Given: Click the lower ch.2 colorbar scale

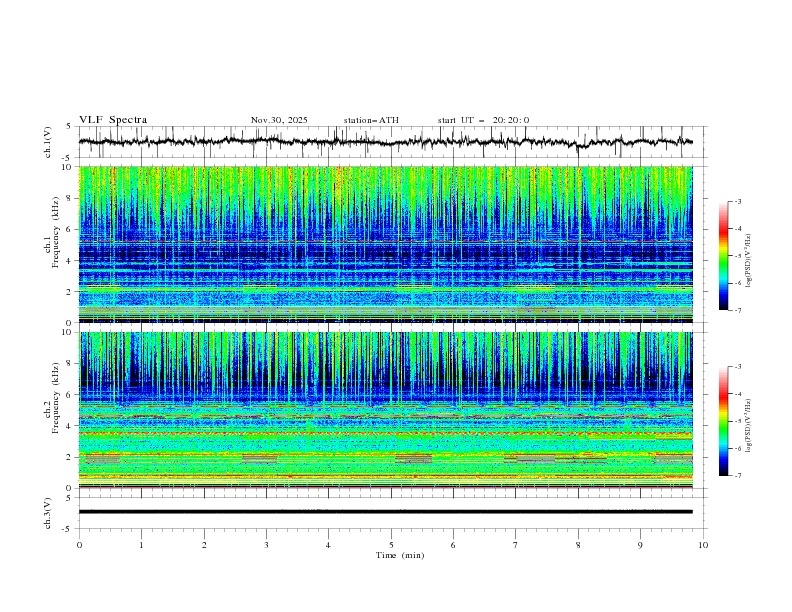Looking at the screenshot, I should (723, 421).
